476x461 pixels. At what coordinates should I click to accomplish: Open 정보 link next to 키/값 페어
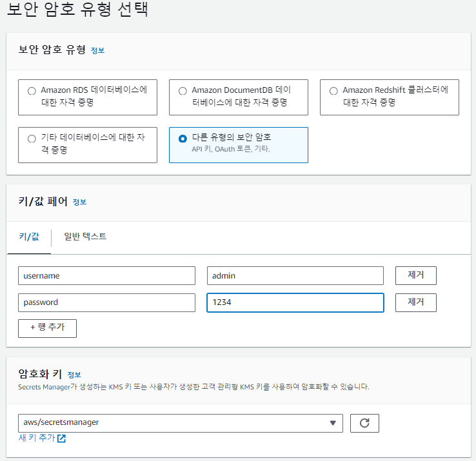tap(79, 202)
